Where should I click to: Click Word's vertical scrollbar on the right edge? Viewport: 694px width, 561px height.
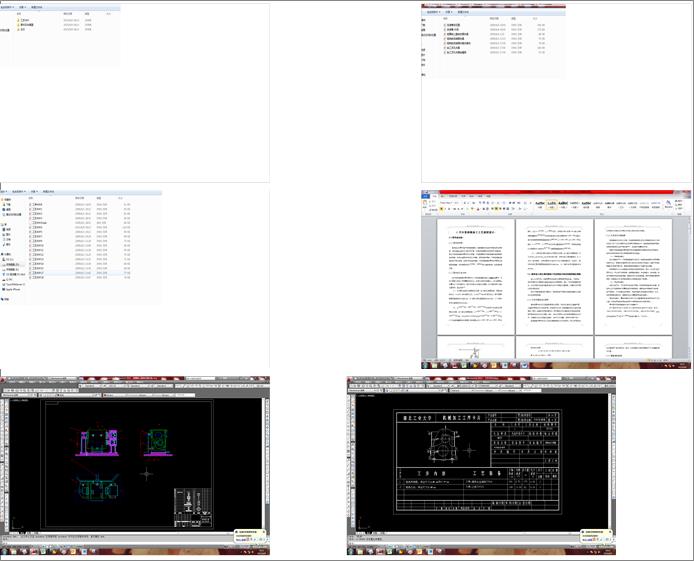(x=688, y=288)
